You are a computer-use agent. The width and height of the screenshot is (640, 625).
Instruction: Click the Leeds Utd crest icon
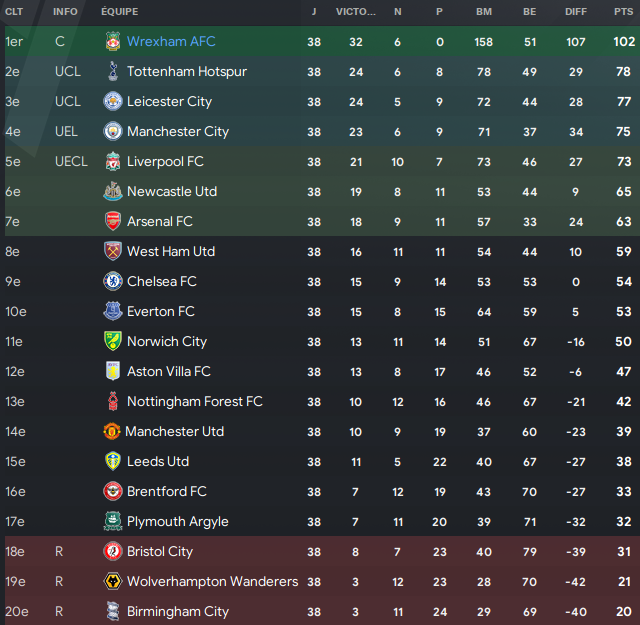pyautogui.click(x=113, y=461)
